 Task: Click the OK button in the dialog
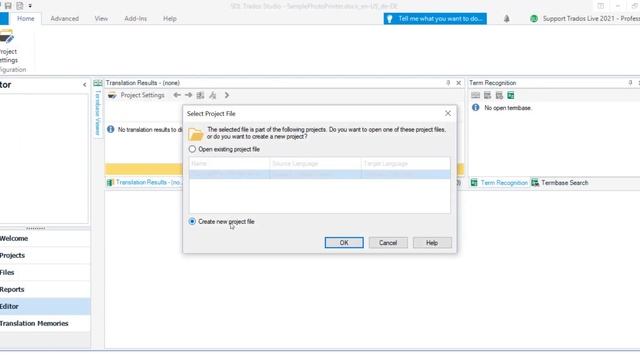344,243
